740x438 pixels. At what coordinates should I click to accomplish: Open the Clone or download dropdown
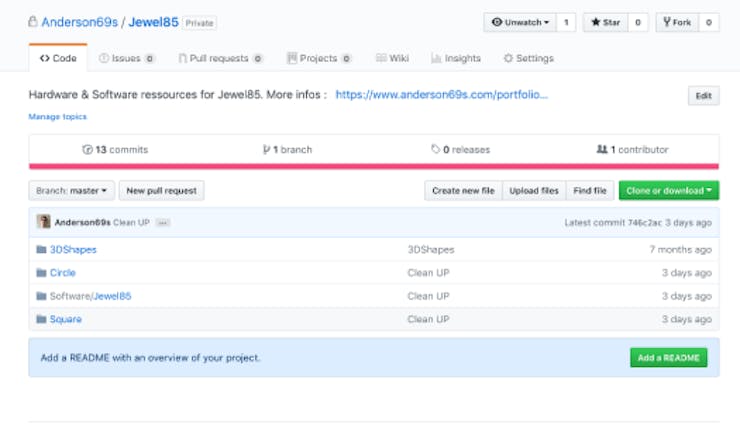click(x=669, y=191)
